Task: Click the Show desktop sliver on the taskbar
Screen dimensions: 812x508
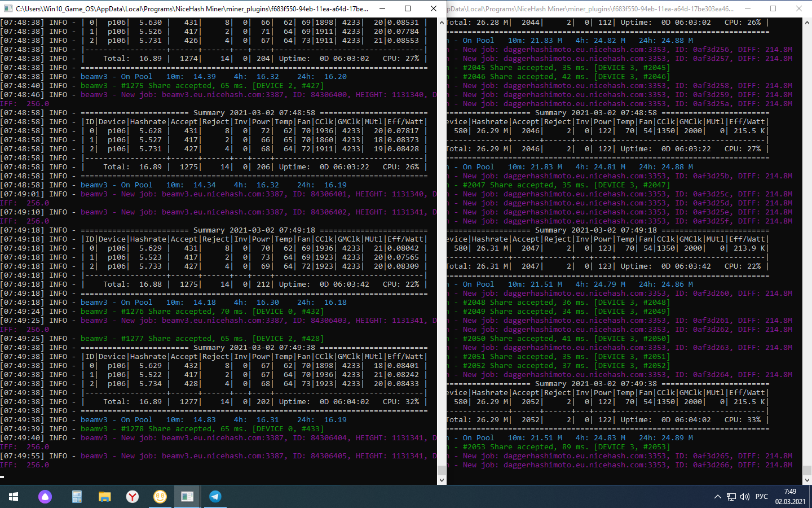Action: coord(810,497)
